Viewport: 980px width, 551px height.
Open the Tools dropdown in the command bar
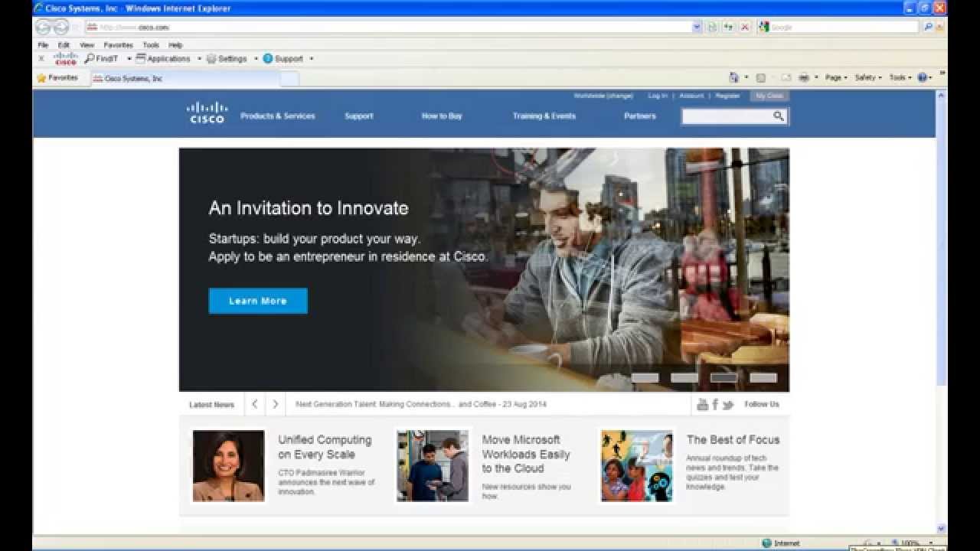coord(900,77)
